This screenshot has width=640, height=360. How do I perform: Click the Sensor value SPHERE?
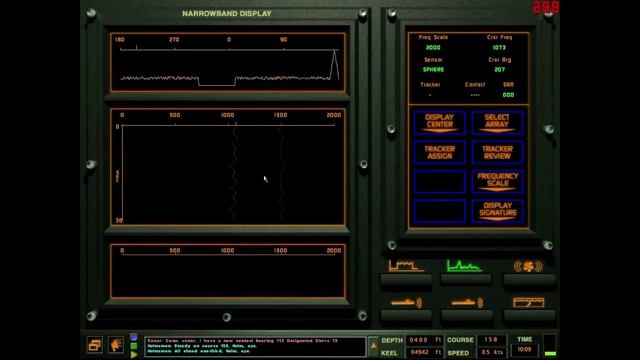point(433,69)
